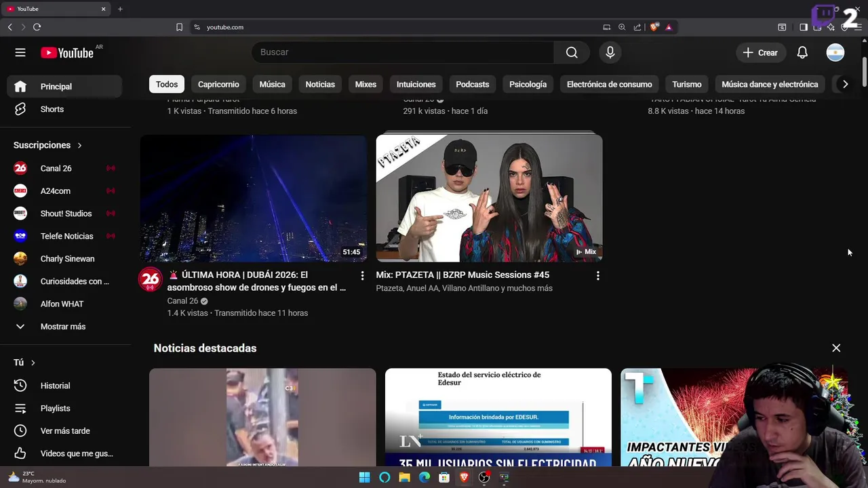Click the zoom magnifier icon in address bar
This screenshot has height=488, width=868.
click(x=622, y=27)
